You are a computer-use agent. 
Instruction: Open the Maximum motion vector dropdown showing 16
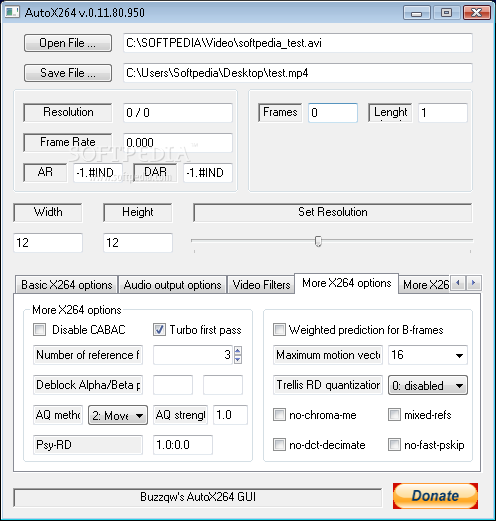click(x=459, y=355)
